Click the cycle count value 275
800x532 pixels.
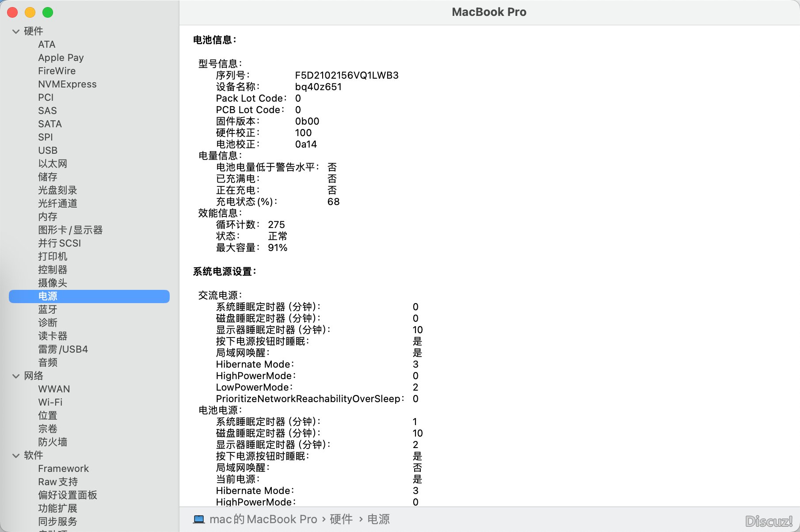[277, 225]
